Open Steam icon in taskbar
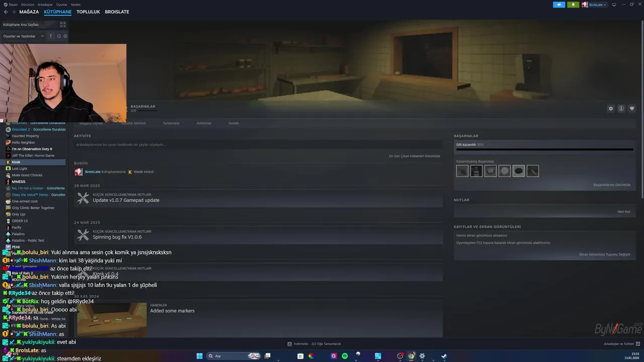 444,356
